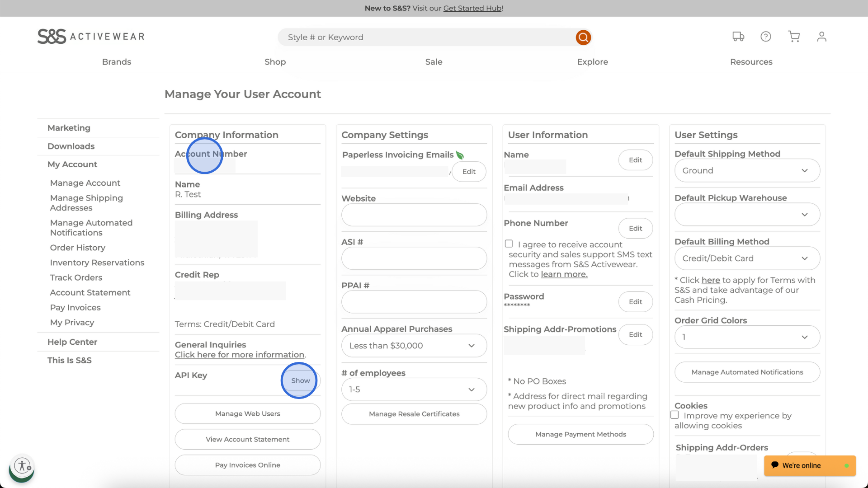The width and height of the screenshot is (868, 488).
Task: Click the ASI # input field
Action: click(x=414, y=258)
